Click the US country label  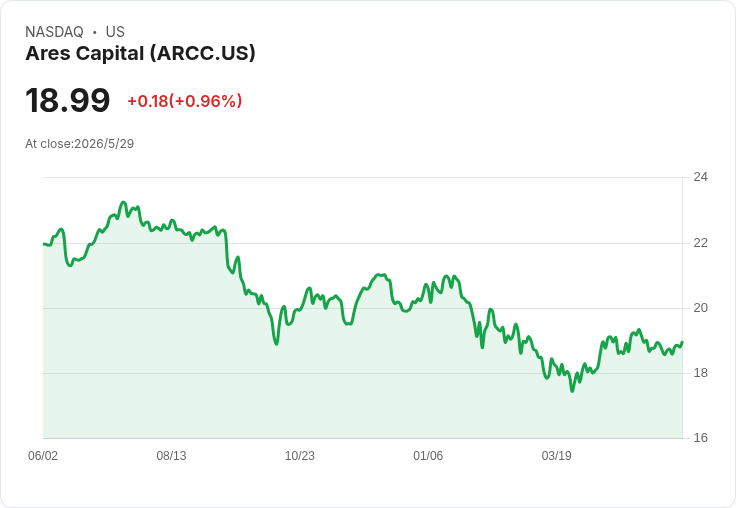pyautogui.click(x=115, y=32)
